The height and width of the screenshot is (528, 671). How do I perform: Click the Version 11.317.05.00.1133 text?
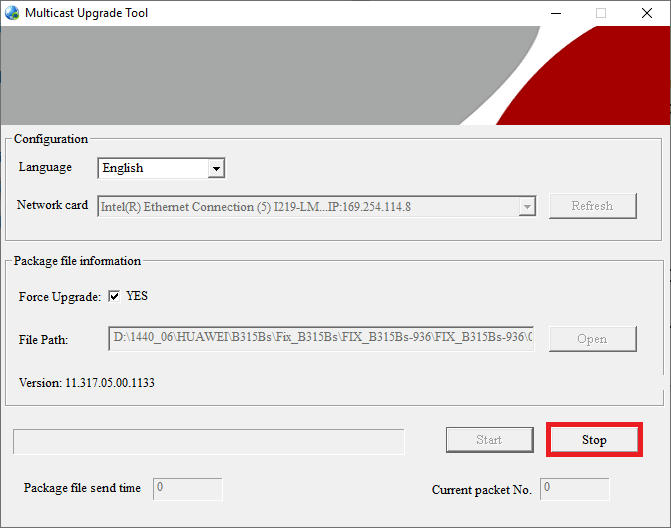pos(87,383)
